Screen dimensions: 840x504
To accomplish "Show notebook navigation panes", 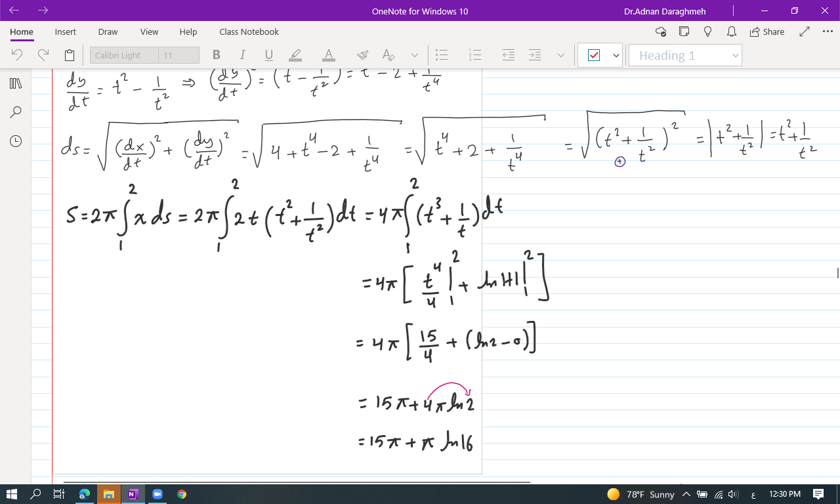I will 16,83.
